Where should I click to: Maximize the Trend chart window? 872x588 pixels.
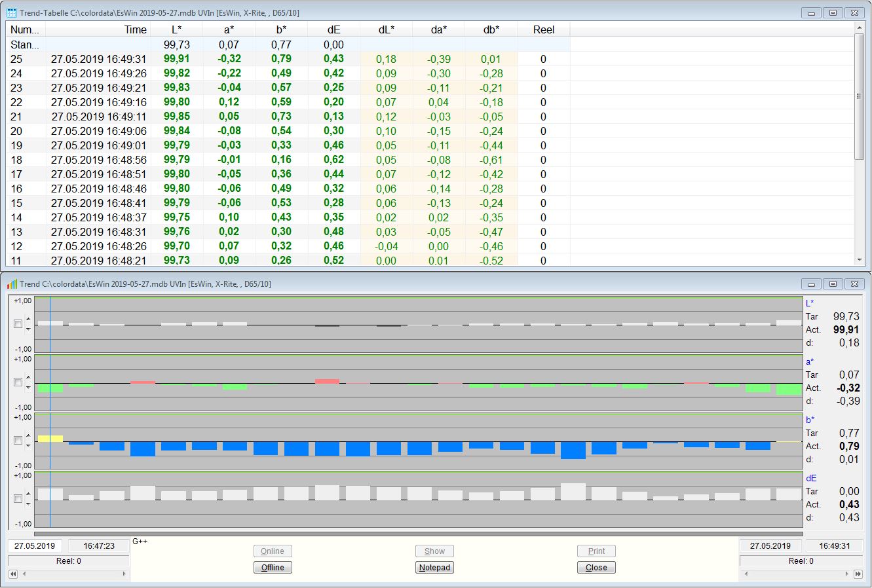[833, 284]
